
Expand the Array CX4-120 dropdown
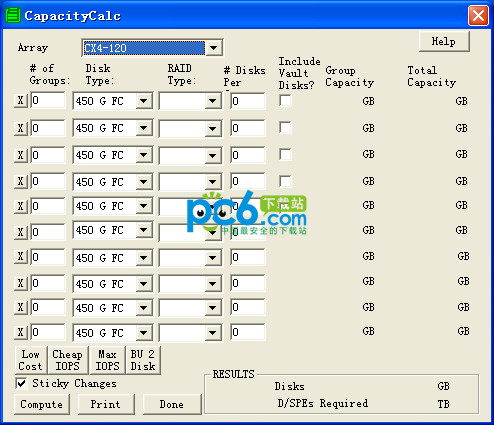(x=214, y=48)
